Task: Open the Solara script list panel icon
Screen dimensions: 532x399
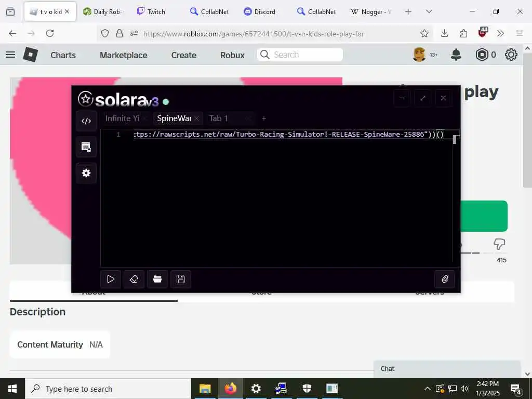Action: pos(86,147)
